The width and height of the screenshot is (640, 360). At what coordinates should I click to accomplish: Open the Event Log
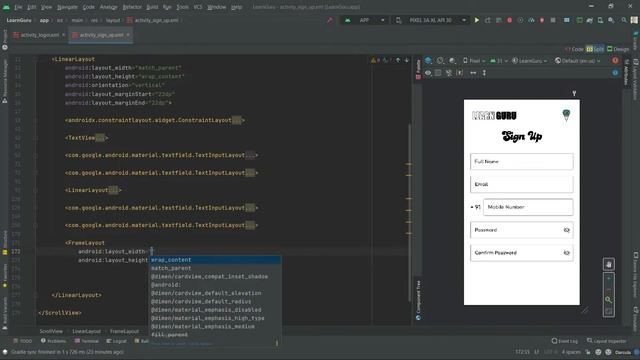[564, 341]
